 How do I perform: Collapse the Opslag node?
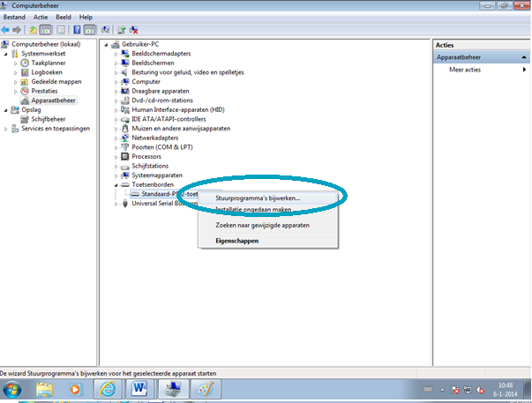(6, 110)
